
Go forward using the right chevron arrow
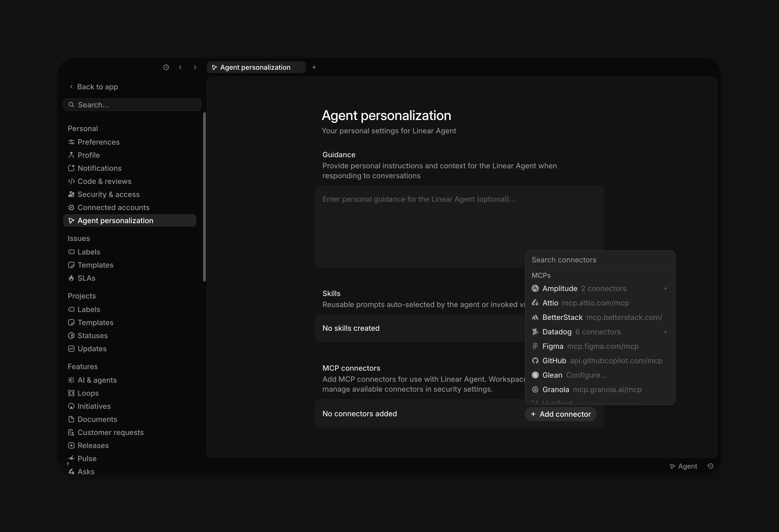(x=195, y=67)
